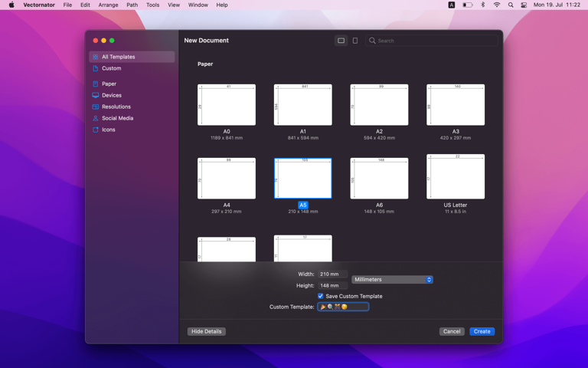The height and width of the screenshot is (368, 588).
Task: Click the template Search field
Action: coord(432,41)
